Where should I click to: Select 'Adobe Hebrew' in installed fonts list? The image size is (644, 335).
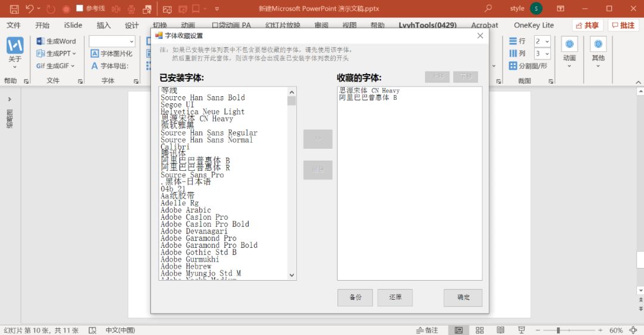click(185, 266)
